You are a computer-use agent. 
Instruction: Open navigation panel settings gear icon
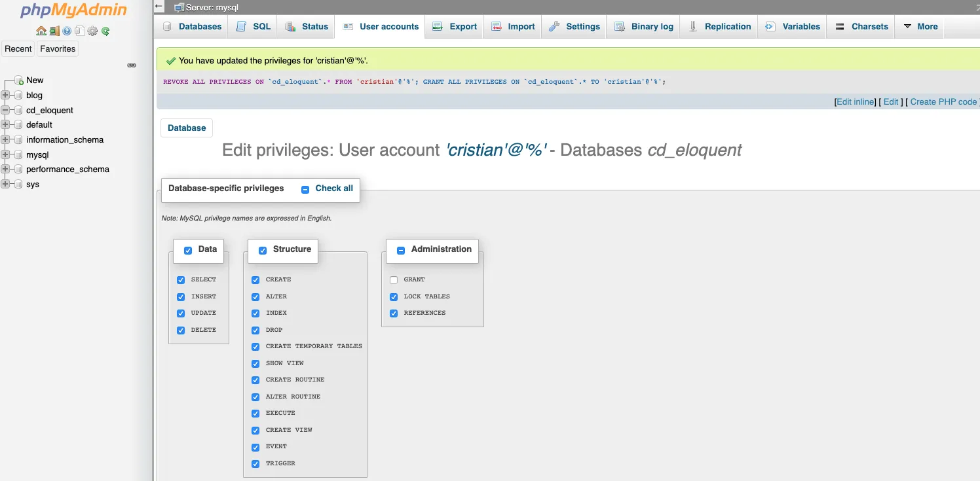pos(92,31)
